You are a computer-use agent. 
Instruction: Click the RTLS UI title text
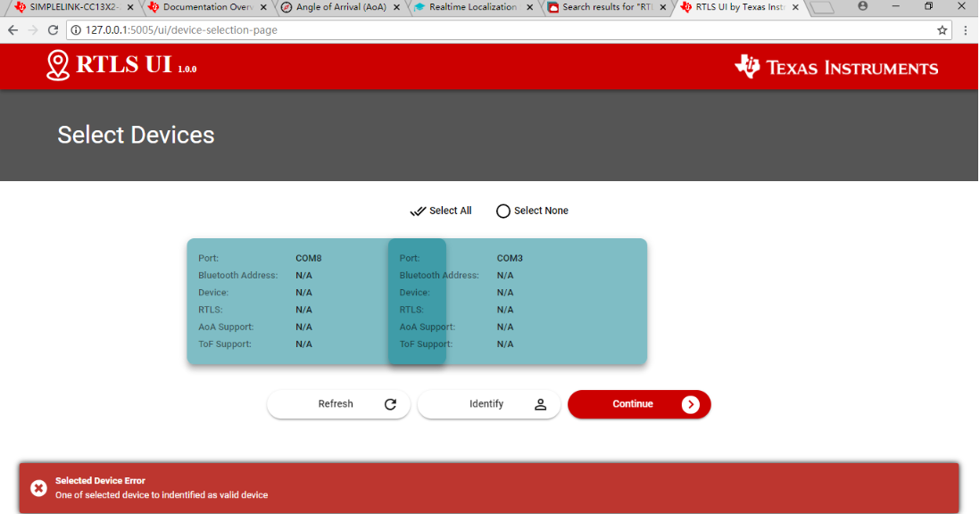click(124, 64)
